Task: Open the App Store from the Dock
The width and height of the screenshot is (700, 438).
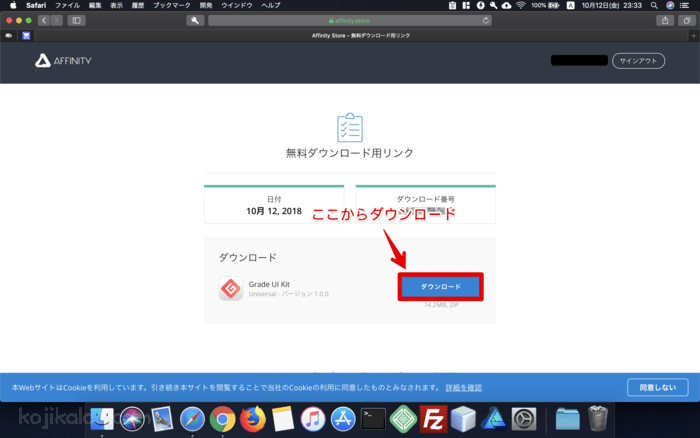Action: coord(343,419)
